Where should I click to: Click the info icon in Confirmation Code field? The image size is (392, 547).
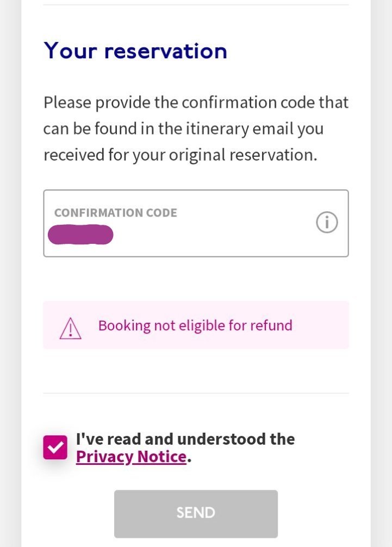(327, 223)
